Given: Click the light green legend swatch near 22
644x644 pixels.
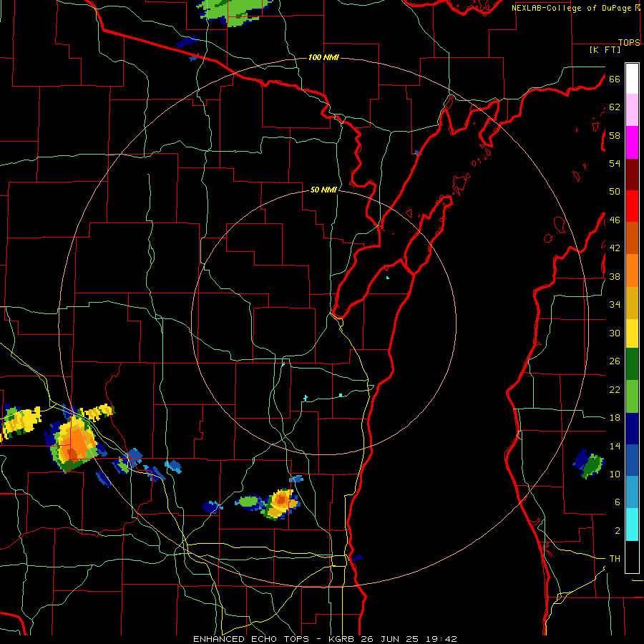Looking at the screenshot, I should [632, 396].
